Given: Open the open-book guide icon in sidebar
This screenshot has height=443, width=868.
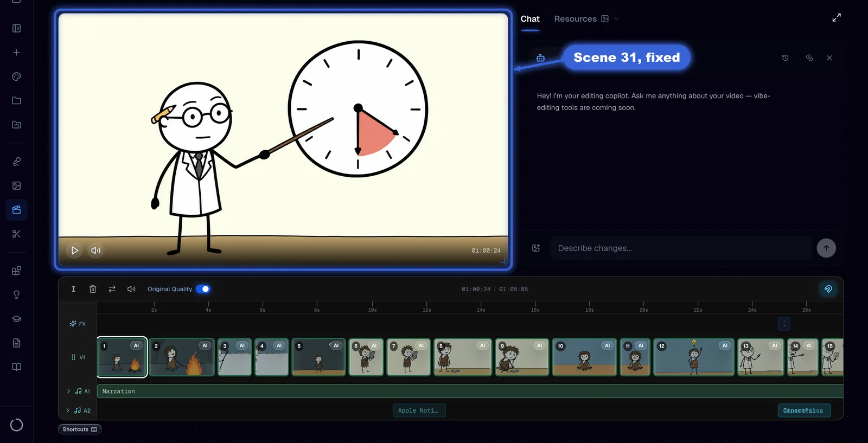Looking at the screenshot, I should [16, 367].
